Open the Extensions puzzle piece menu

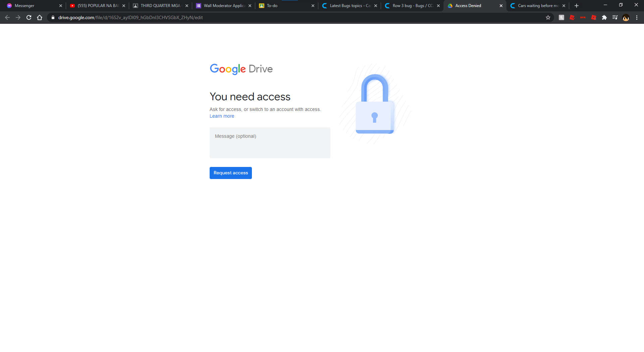604,17
